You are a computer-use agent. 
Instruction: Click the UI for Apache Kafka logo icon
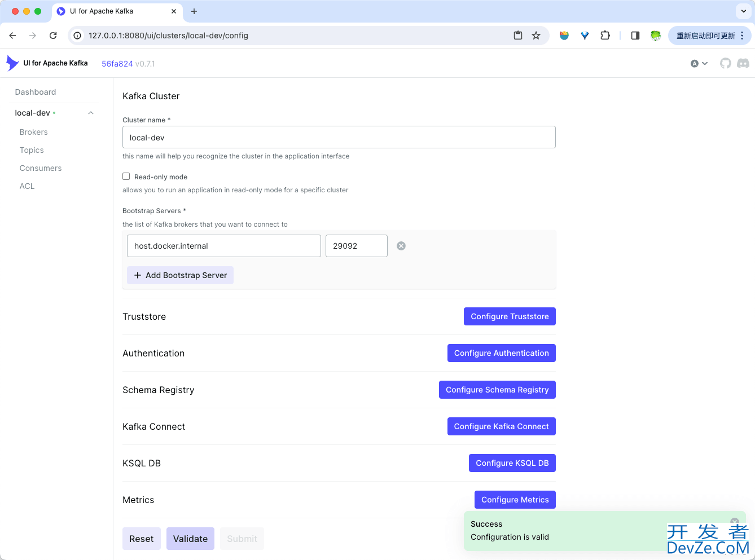(x=12, y=63)
